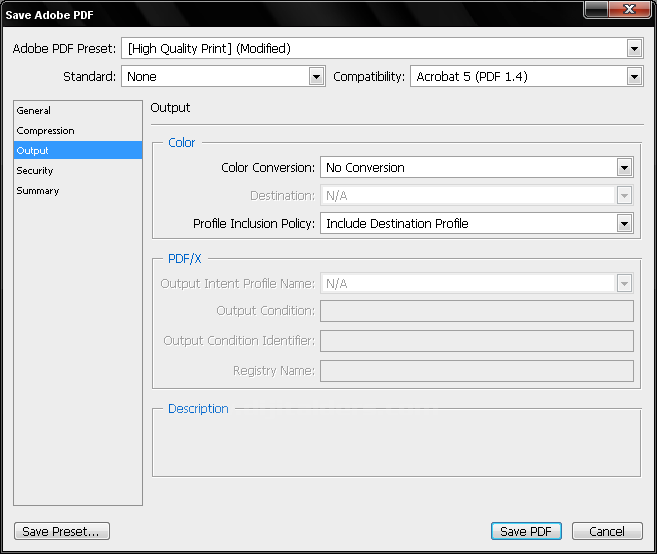
Task: Click the Cancel button
Action: point(607,531)
